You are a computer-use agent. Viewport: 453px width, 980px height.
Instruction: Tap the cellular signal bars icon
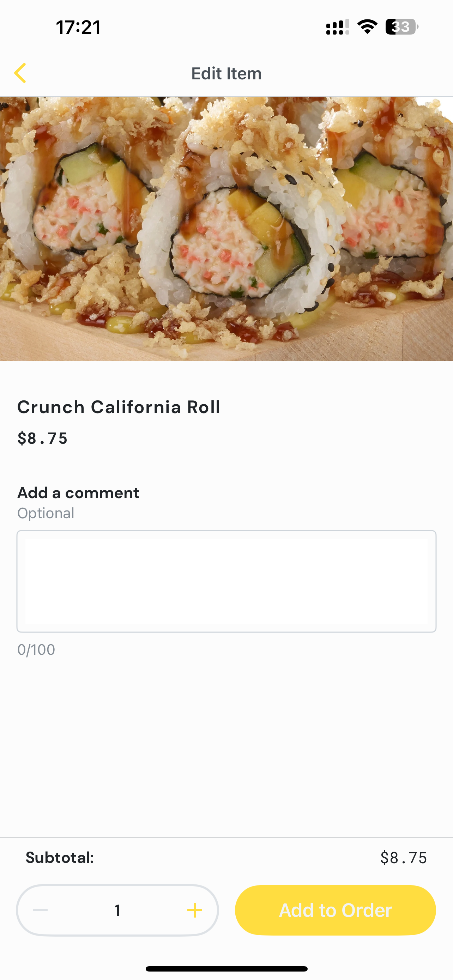[x=337, y=27]
